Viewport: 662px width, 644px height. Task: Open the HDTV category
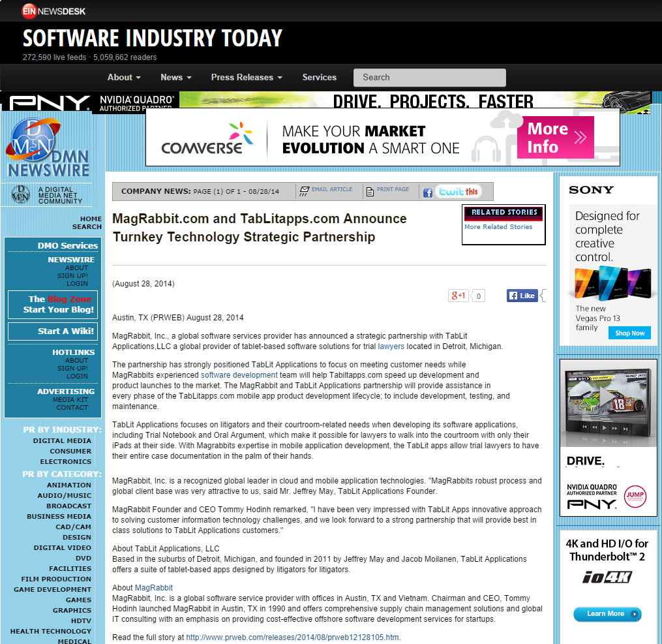[81, 621]
